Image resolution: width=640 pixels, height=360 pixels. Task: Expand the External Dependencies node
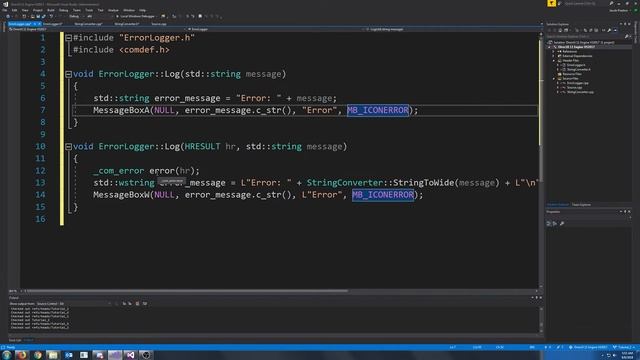553,56
